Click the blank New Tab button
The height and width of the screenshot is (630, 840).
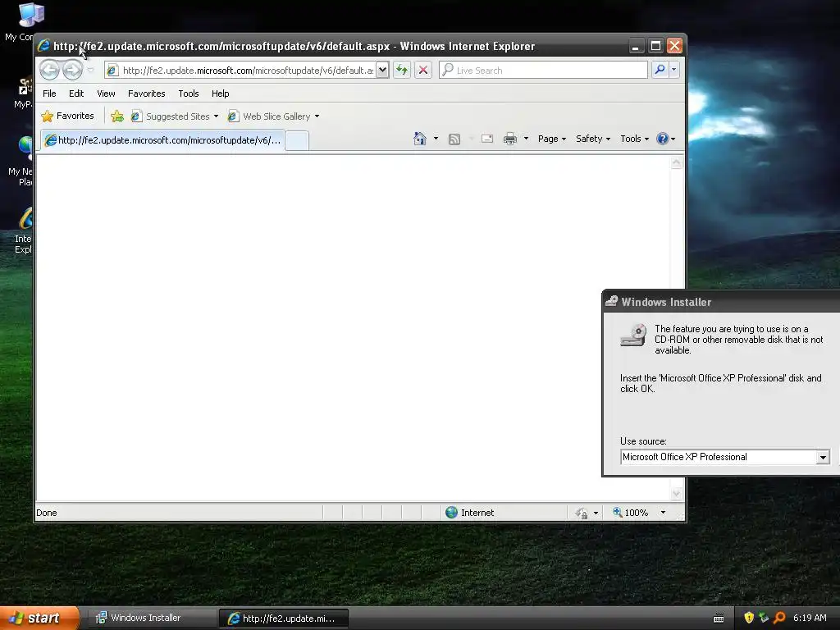(x=297, y=141)
